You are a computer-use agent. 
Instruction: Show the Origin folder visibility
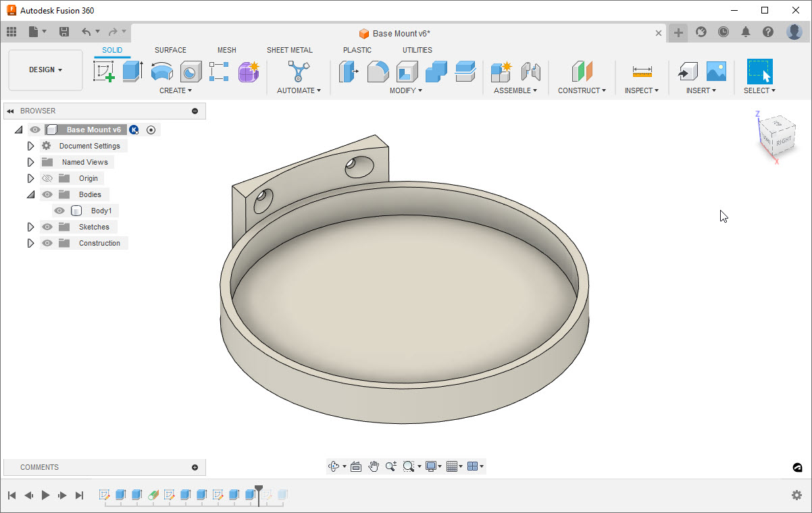click(x=47, y=178)
